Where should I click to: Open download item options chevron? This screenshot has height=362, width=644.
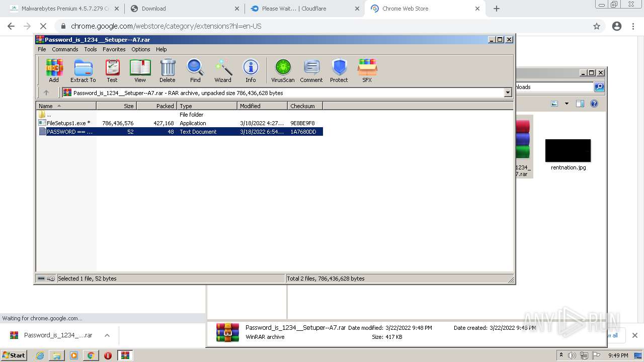(107, 335)
